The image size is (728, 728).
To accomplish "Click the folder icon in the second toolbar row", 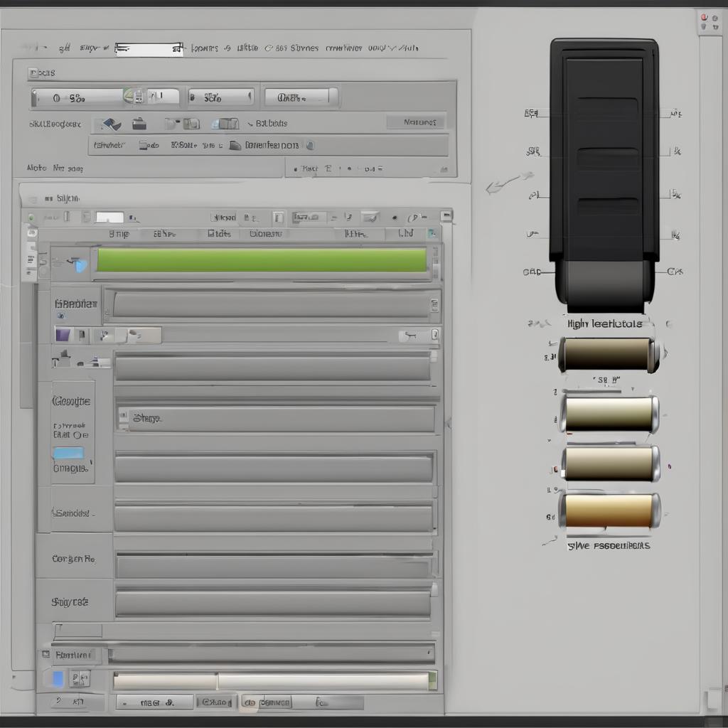I will pos(235,145).
